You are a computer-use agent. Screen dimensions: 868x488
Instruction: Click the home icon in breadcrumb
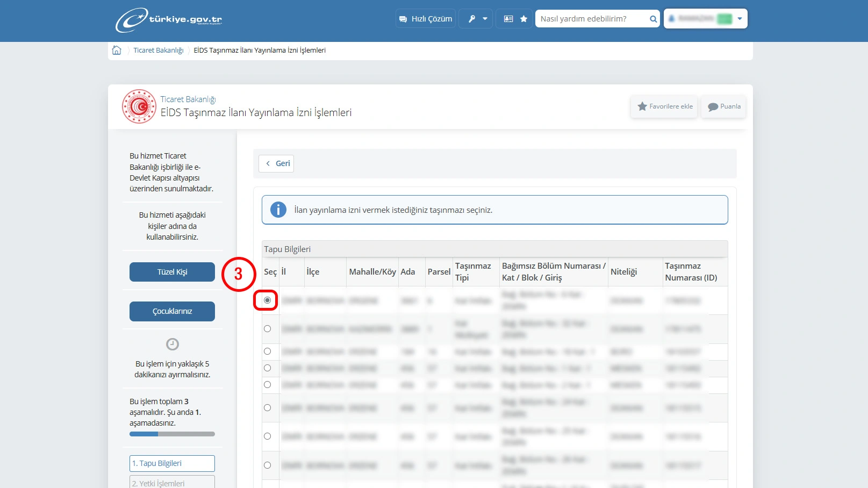117,50
